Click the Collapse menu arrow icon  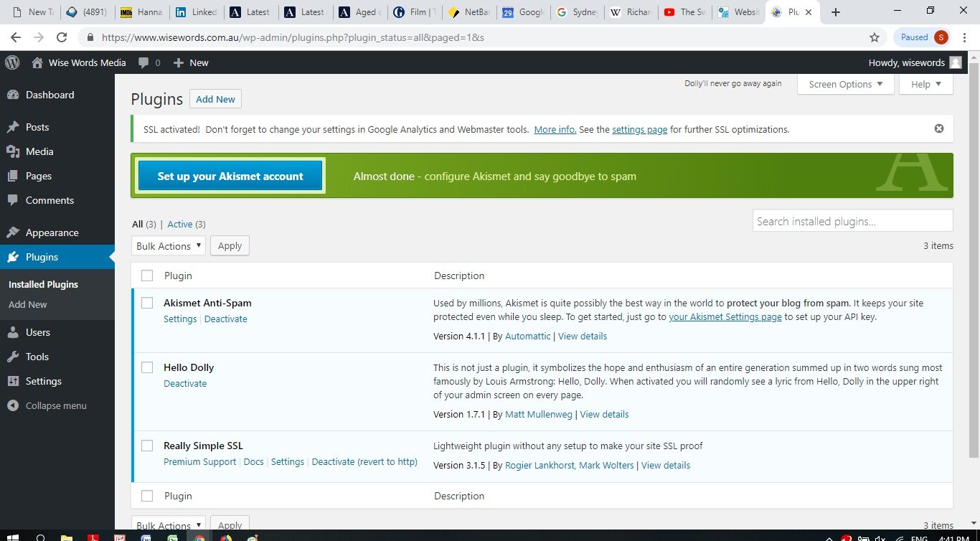(x=12, y=405)
